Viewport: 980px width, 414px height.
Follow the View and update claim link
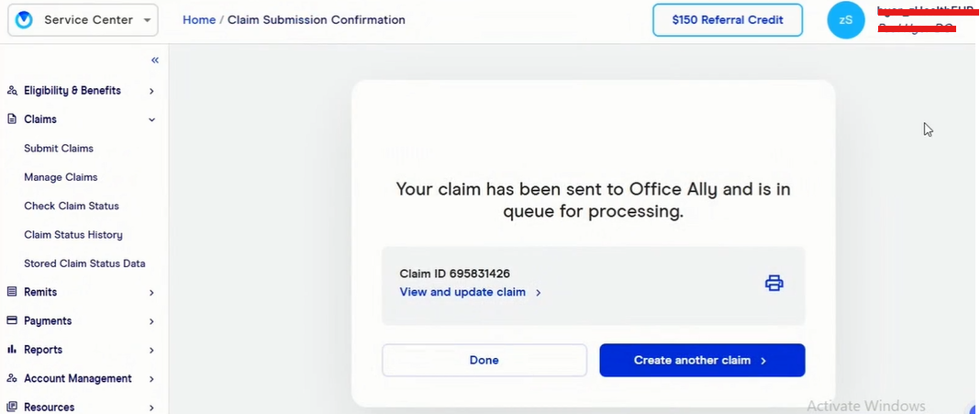tap(463, 292)
